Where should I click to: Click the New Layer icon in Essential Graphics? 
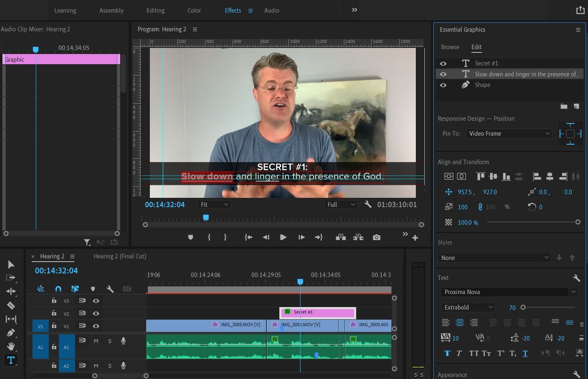point(576,106)
